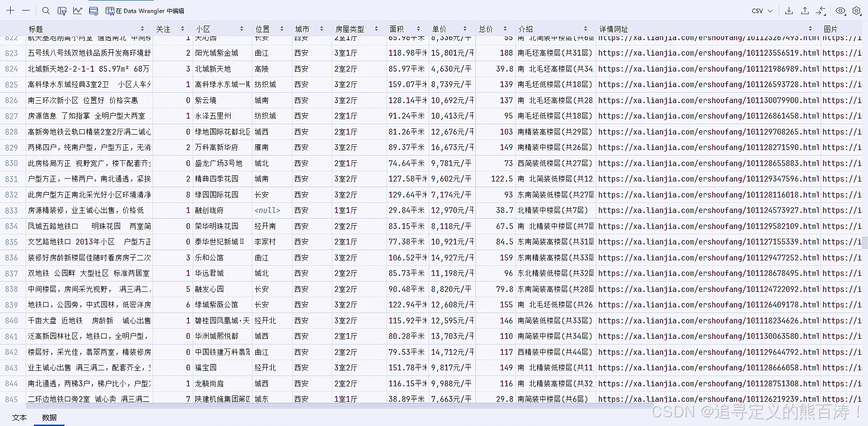Edit in Data Wrangler button
The height and width of the screenshot is (426, 868).
click(x=145, y=11)
